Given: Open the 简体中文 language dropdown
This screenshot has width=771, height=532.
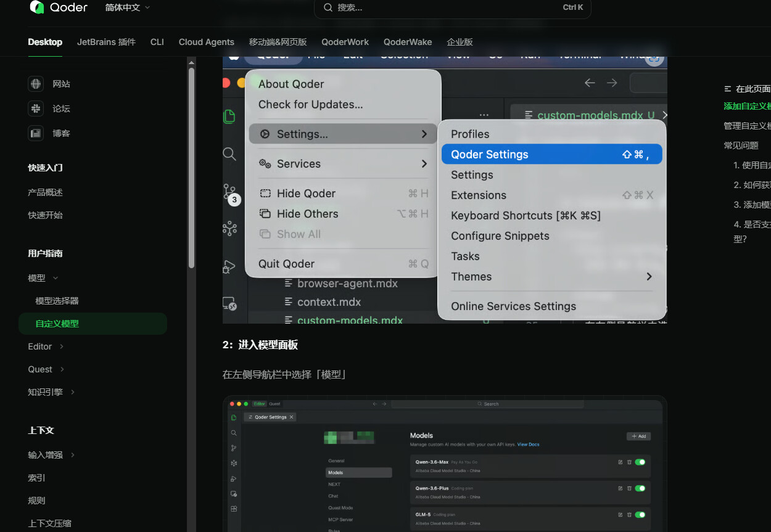Looking at the screenshot, I should [x=128, y=7].
